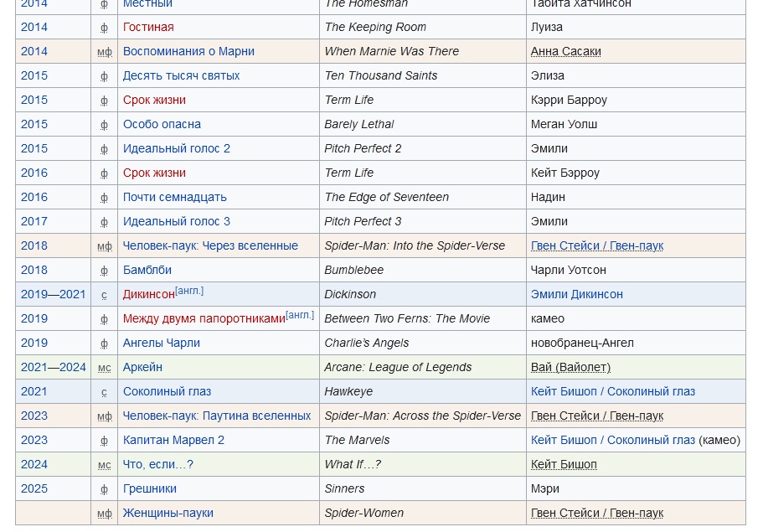Open "Кейт Бишоп / Соколиный глаз" in The Marvels row
The width and height of the screenshot is (763, 532).
[x=613, y=441]
